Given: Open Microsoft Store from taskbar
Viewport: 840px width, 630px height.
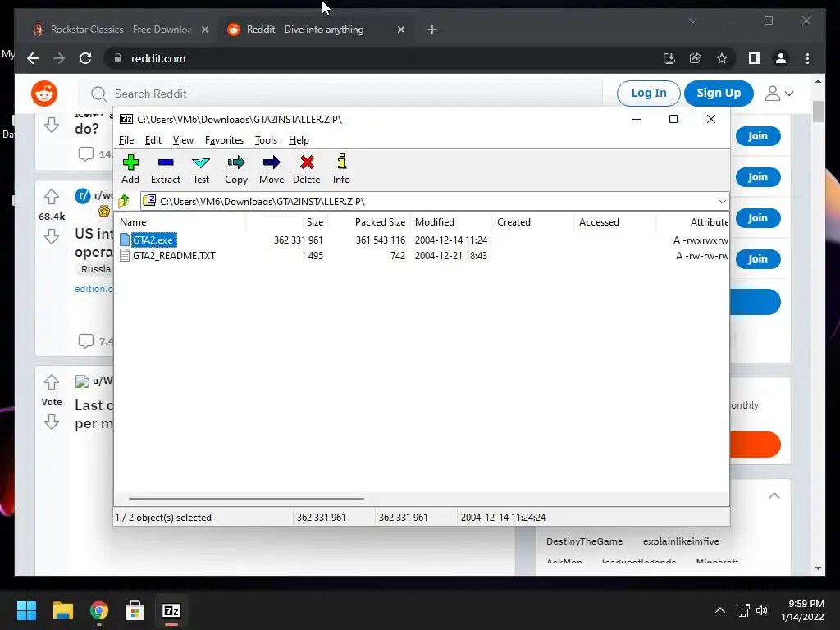Looking at the screenshot, I should pyautogui.click(x=135, y=610).
